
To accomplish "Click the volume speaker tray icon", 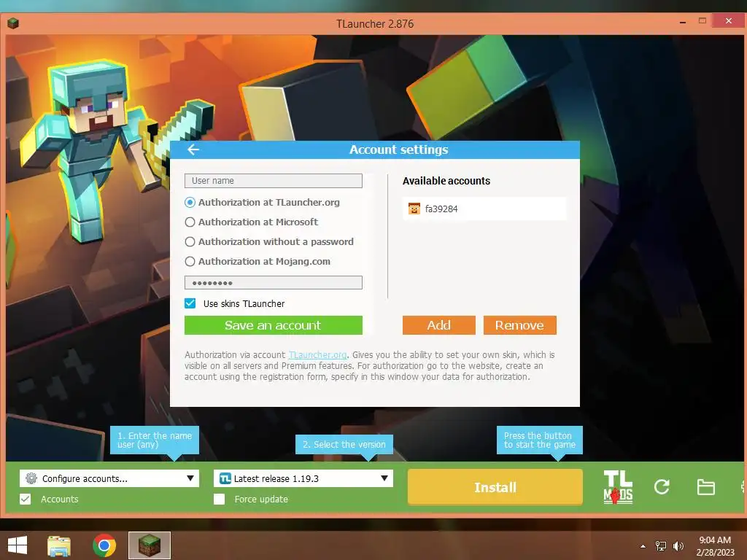I will (678, 546).
